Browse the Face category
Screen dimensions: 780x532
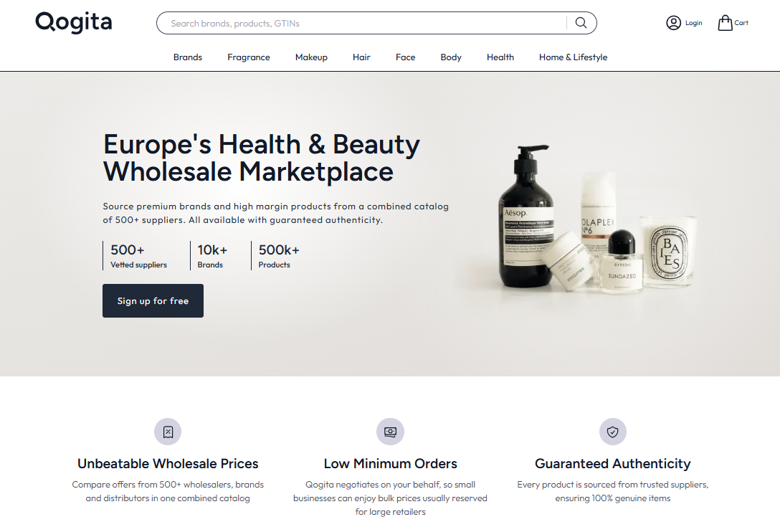406,57
